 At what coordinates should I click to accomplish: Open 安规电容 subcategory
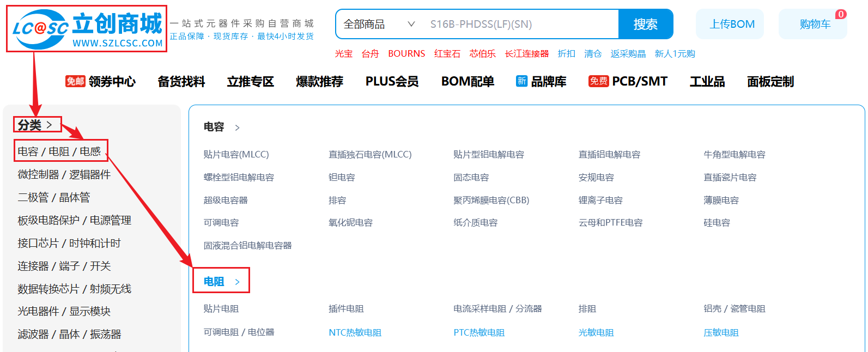pos(596,177)
